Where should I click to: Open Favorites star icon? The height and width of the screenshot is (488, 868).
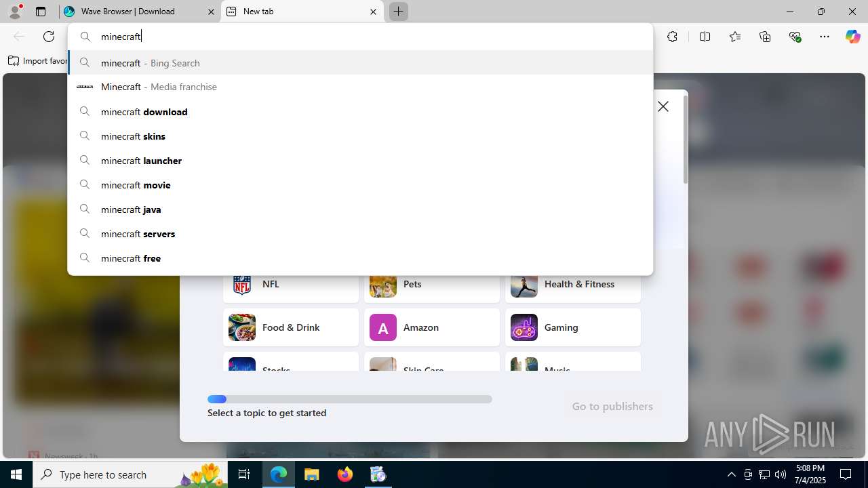(x=735, y=37)
